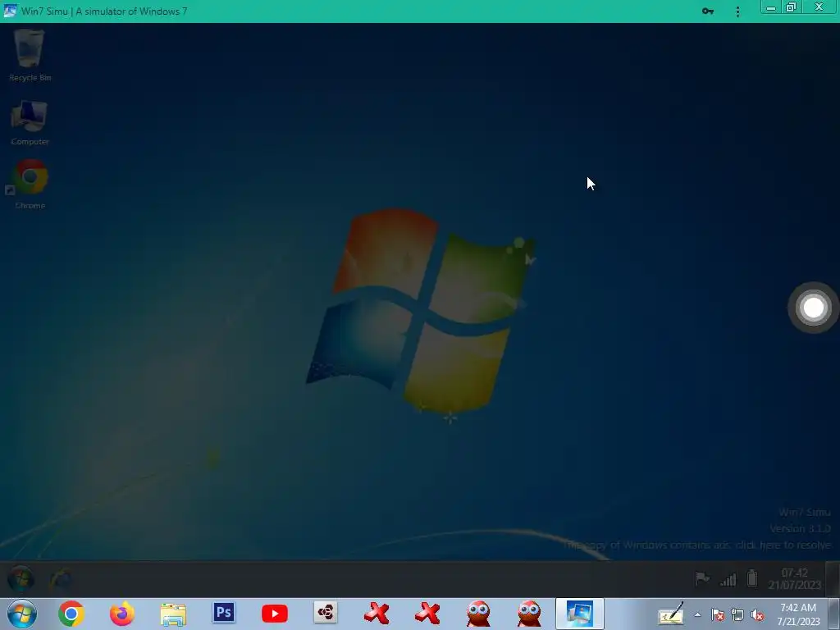Click the muted volume tray icon
The height and width of the screenshot is (630, 840).
pyautogui.click(x=757, y=615)
